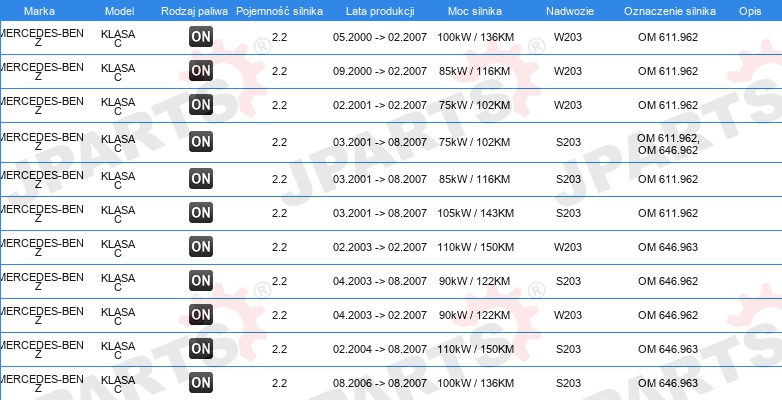Screen dimensions: 782x400
Task: Click the ON fuel icon in the 02.2001 row
Action: pyautogui.click(x=201, y=105)
